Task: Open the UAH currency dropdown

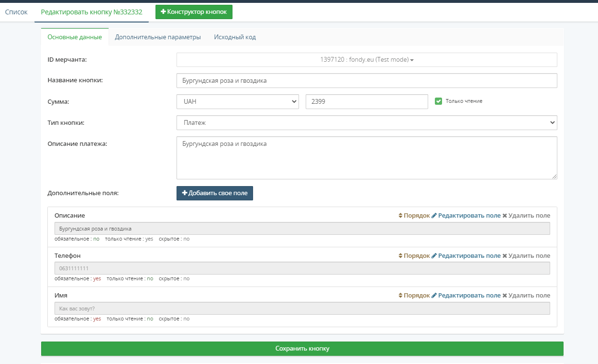Action: click(237, 102)
